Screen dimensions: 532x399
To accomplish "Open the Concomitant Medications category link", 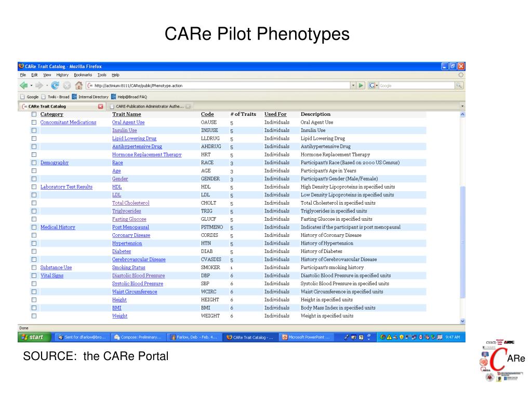I will [x=68, y=122].
